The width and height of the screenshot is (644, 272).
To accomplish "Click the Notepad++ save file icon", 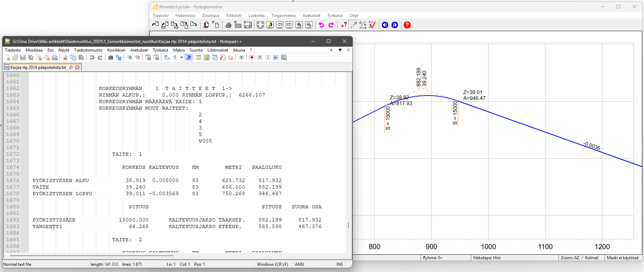I will 23,57.
